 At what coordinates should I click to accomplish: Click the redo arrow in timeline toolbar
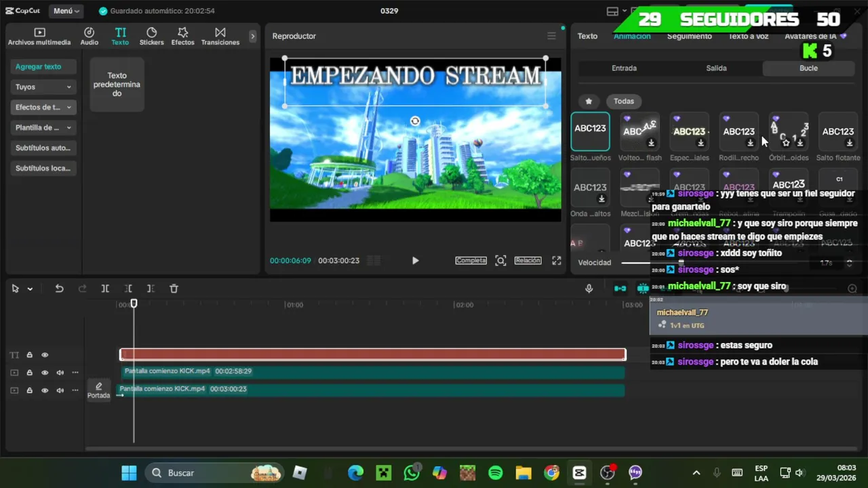[x=82, y=289]
